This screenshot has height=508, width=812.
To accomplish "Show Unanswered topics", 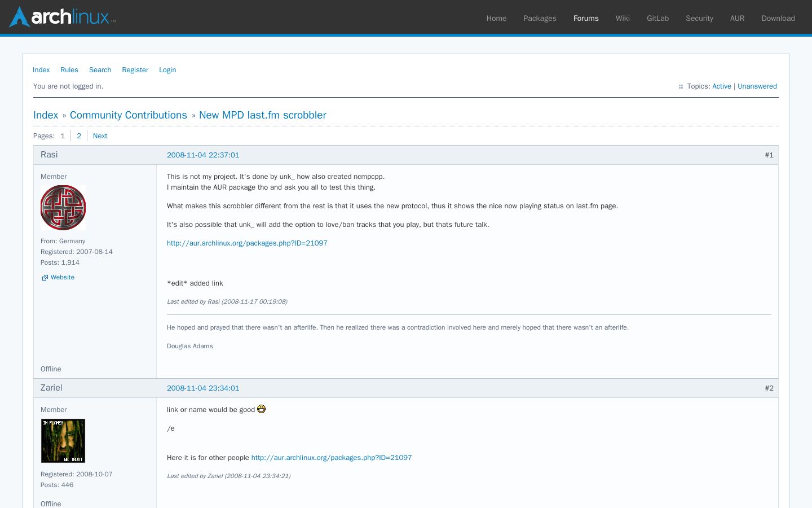I will coord(757,86).
